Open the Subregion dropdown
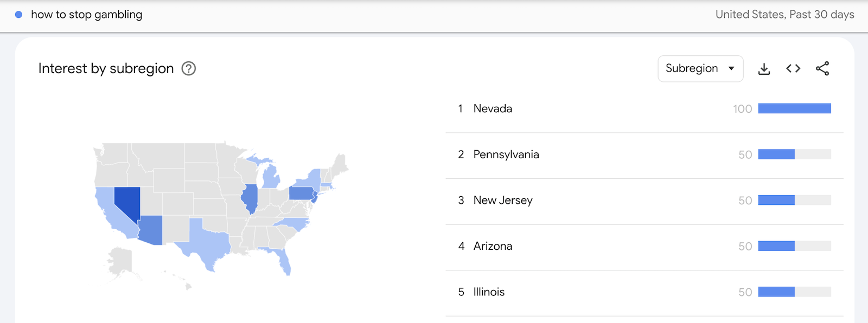 pos(700,69)
